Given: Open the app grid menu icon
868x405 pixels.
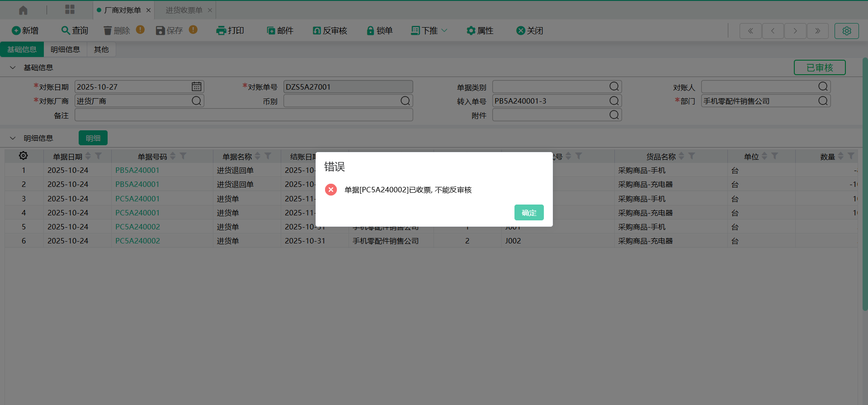Looking at the screenshot, I should coord(70,10).
